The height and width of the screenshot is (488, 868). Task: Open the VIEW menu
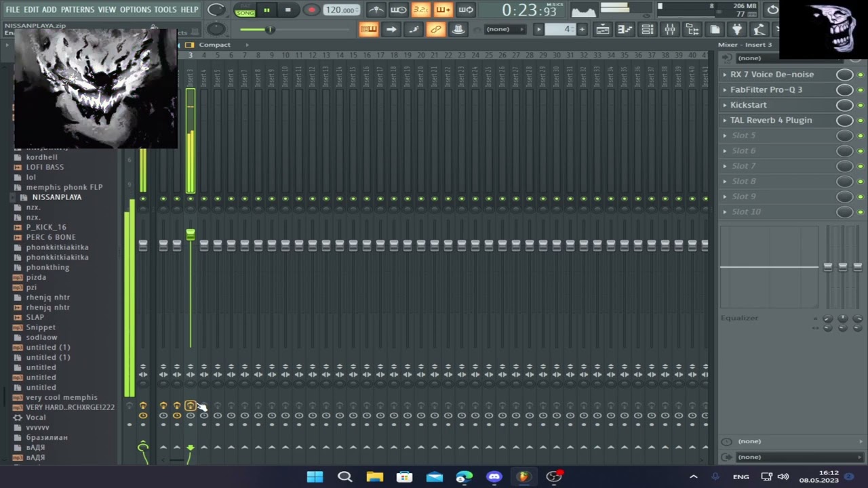[x=107, y=9]
